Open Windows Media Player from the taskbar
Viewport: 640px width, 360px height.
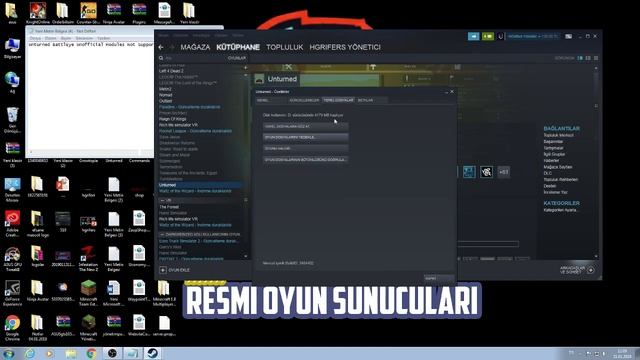[49, 353]
